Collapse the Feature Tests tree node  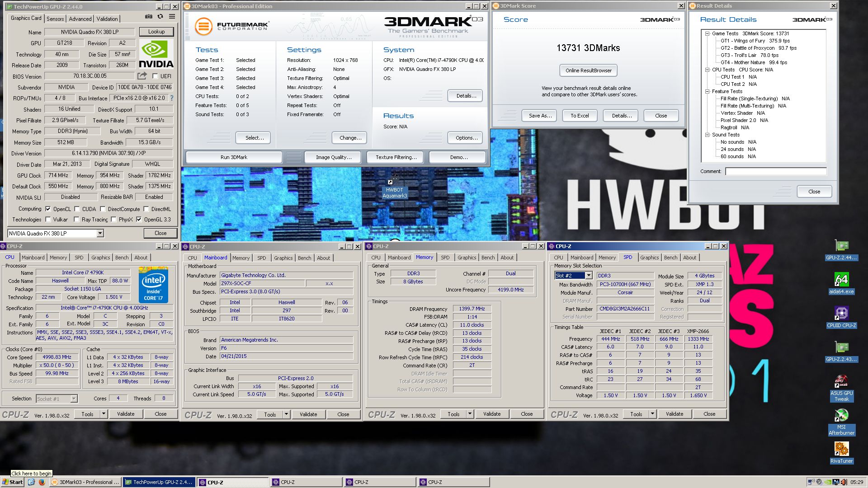click(x=707, y=91)
